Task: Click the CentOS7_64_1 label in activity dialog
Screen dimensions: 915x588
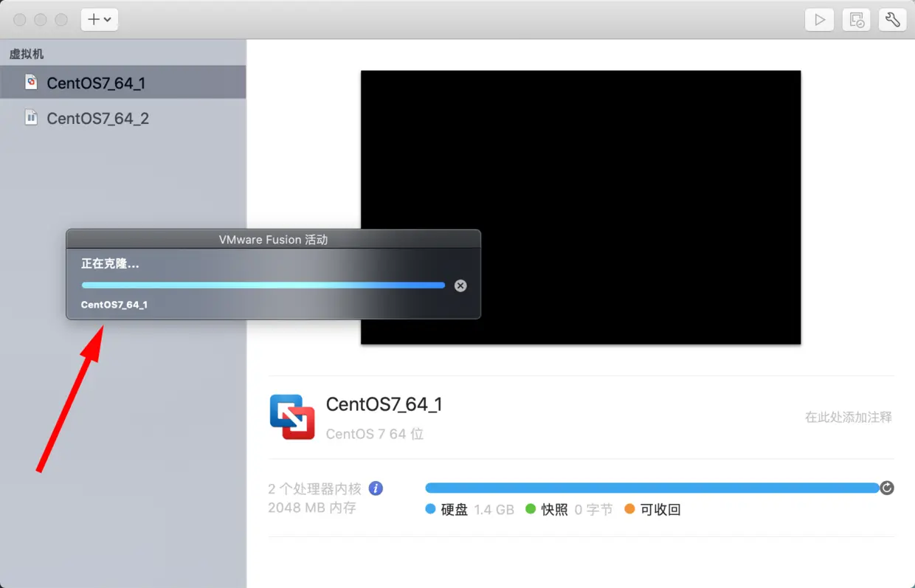Action: click(114, 305)
